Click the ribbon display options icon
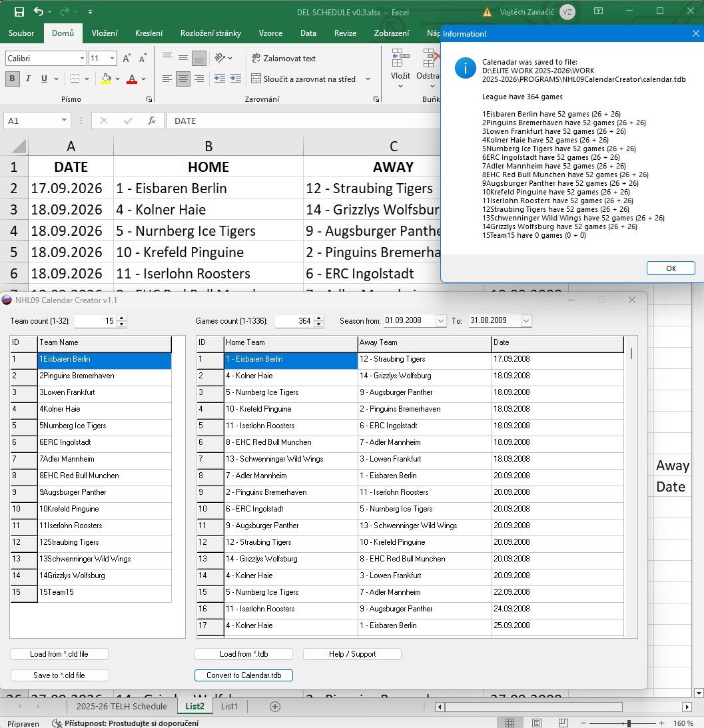 tap(598, 11)
